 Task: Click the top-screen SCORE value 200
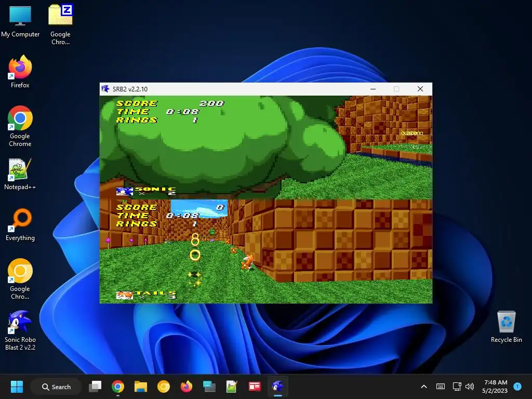(x=212, y=103)
